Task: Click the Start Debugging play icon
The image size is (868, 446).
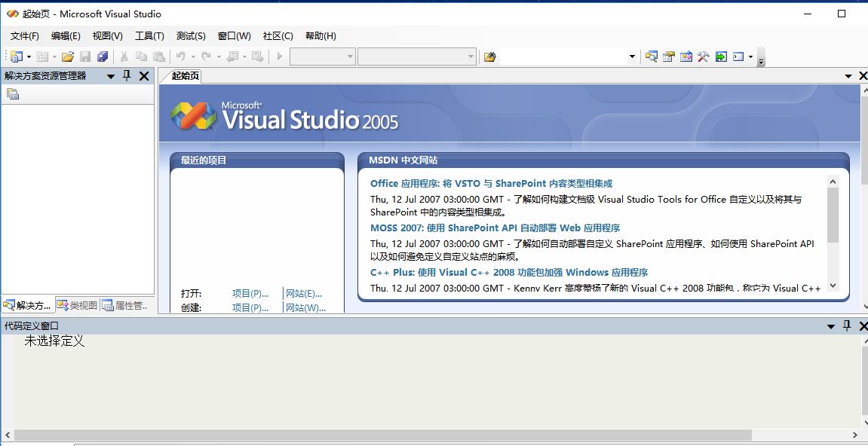Action: point(280,57)
